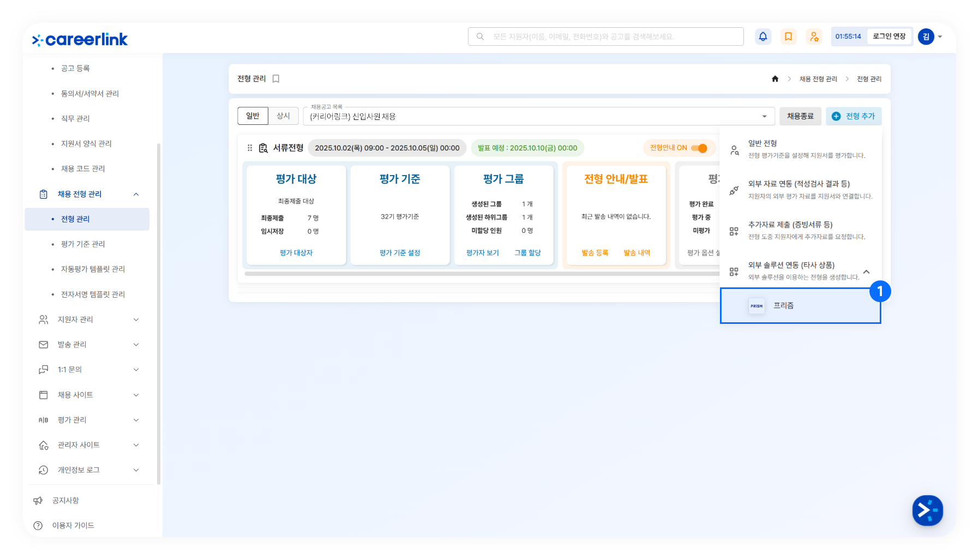
Task: Switch to the 일반 tab
Action: coord(253,116)
